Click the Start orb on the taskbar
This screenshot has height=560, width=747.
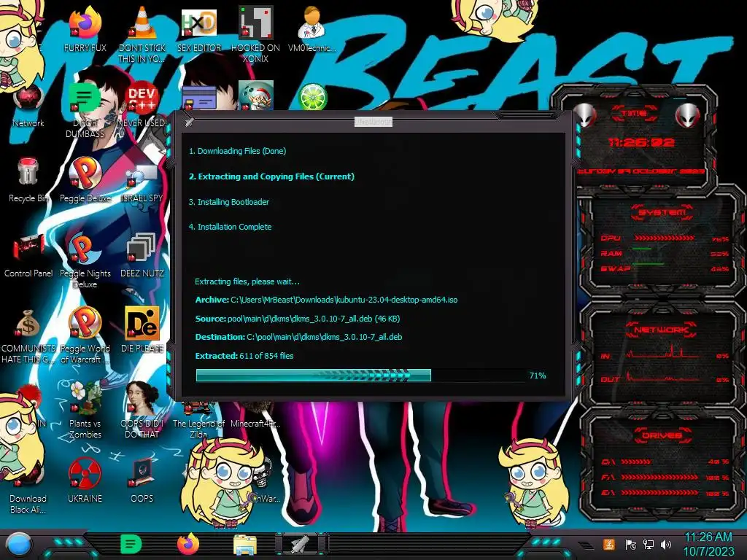18,545
